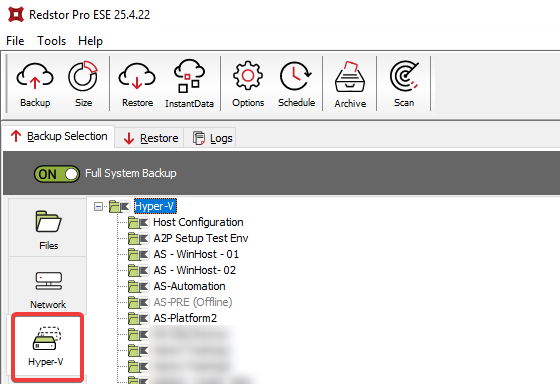Select the Files sidebar panel
The width and height of the screenshot is (560, 384).
tap(49, 228)
